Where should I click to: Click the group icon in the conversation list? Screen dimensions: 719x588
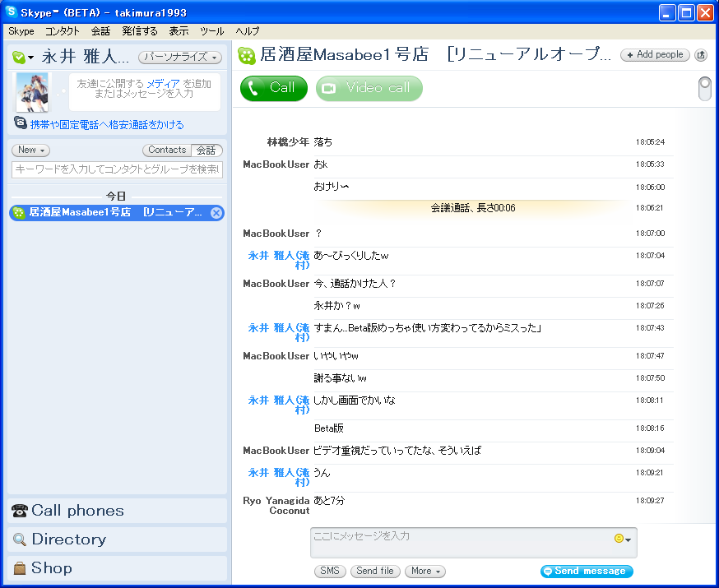pos(19,213)
